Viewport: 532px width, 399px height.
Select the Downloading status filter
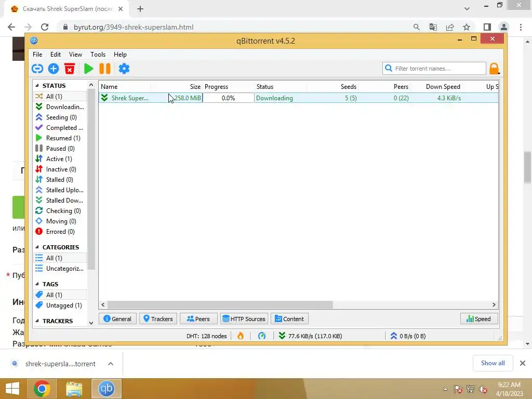pos(60,107)
